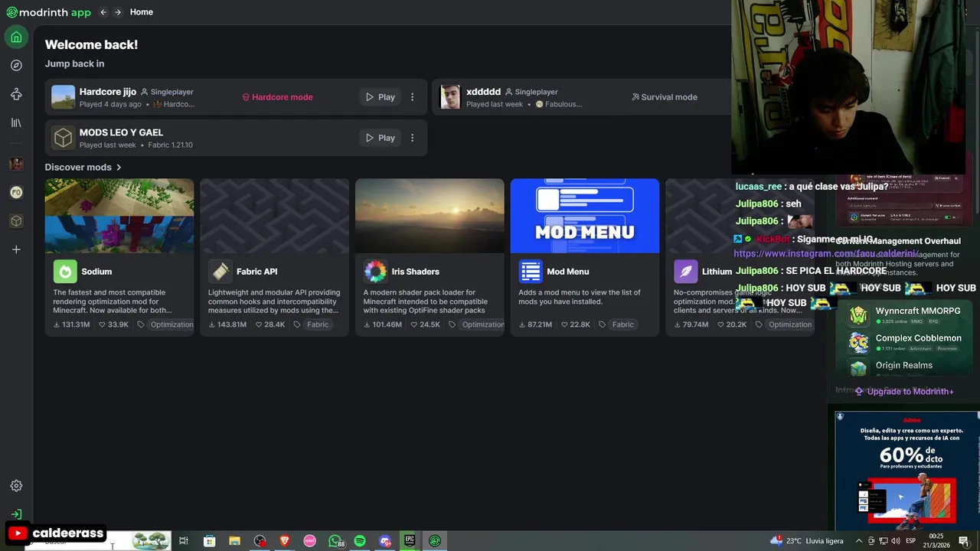
Task: Open the Mod Menu banner image
Action: point(585,216)
